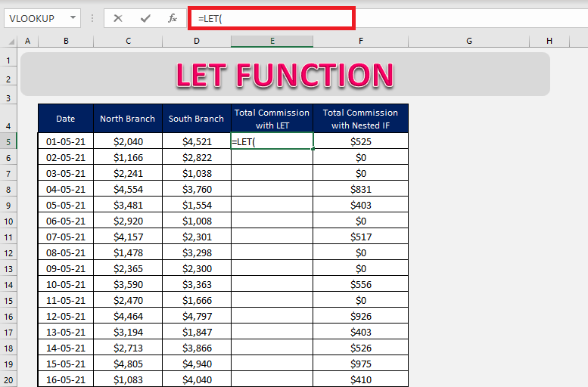Viewport: 588px width, 387px height.
Task: Click the Total Commission with Nested IF header
Action: 360,119
